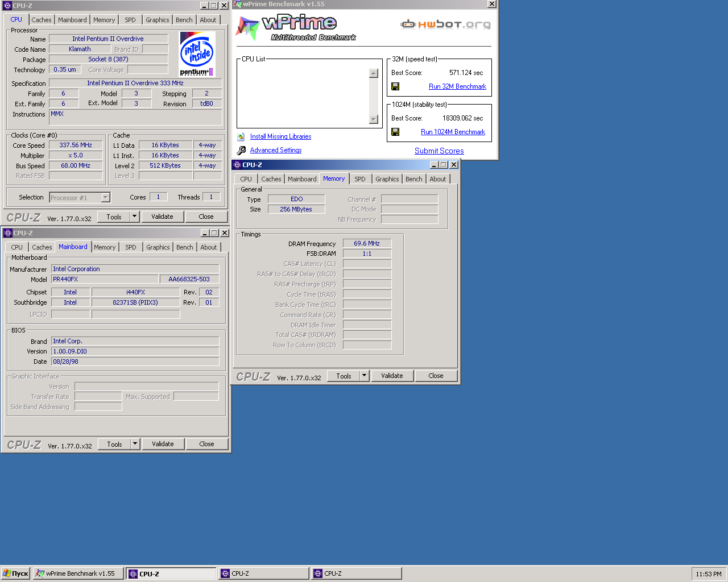Open SPD tab in Mainboard CPU-Z window
The width and height of the screenshot is (728, 582).
[x=131, y=247]
